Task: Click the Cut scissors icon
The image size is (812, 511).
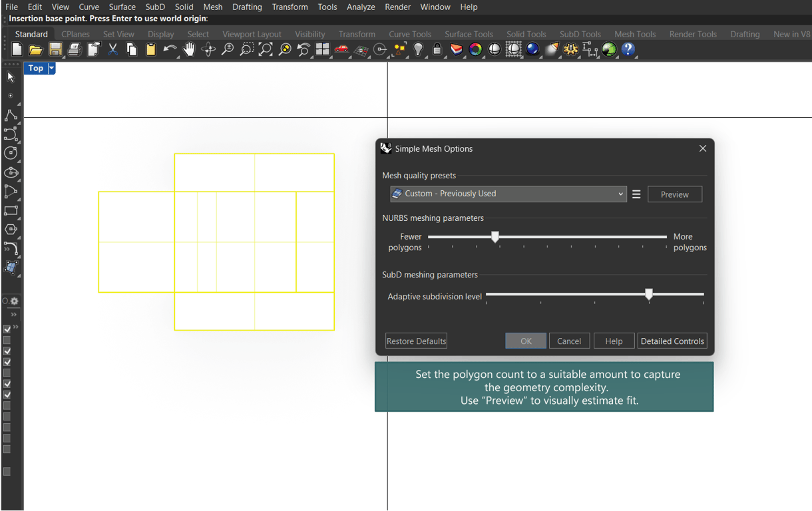Action: pyautogui.click(x=112, y=49)
